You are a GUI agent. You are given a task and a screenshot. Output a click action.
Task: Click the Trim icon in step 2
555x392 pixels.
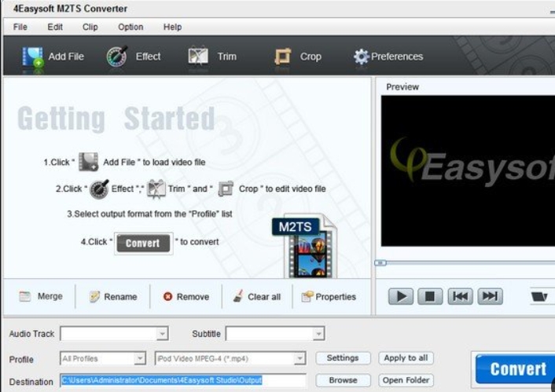[x=156, y=189]
